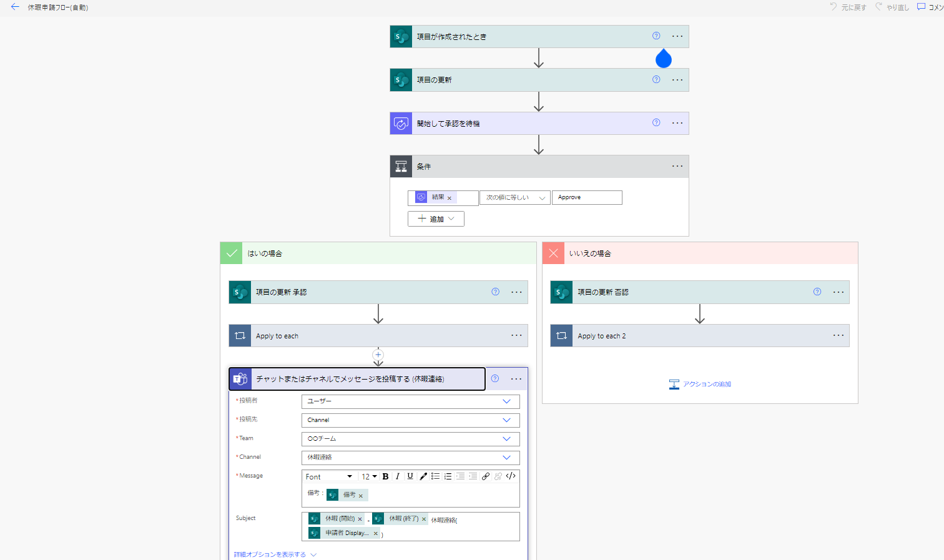Open the ellipsis menu of Teams message step
This screenshot has height=560, width=944.
(x=516, y=379)
